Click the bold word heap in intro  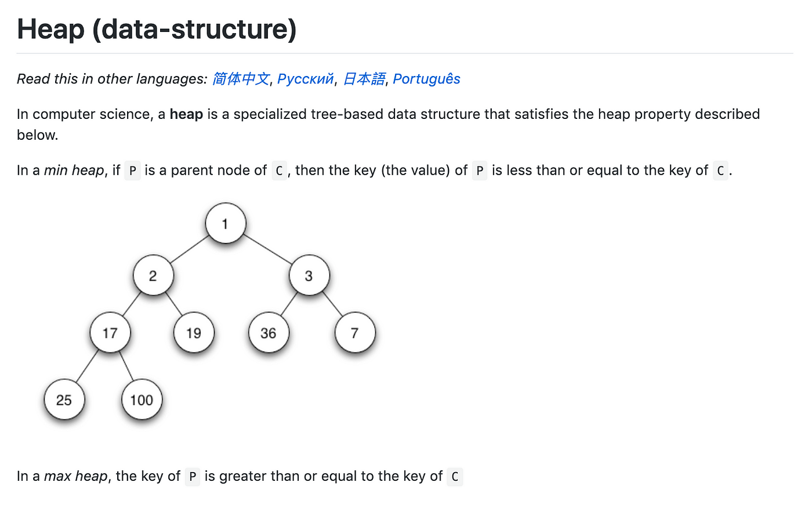pyautogui.click(x=186, y=114)
